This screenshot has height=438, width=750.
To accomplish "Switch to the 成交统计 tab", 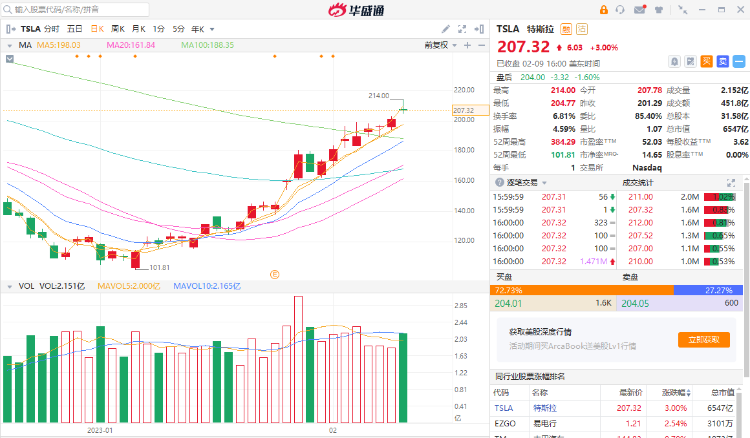I will 638,183.
